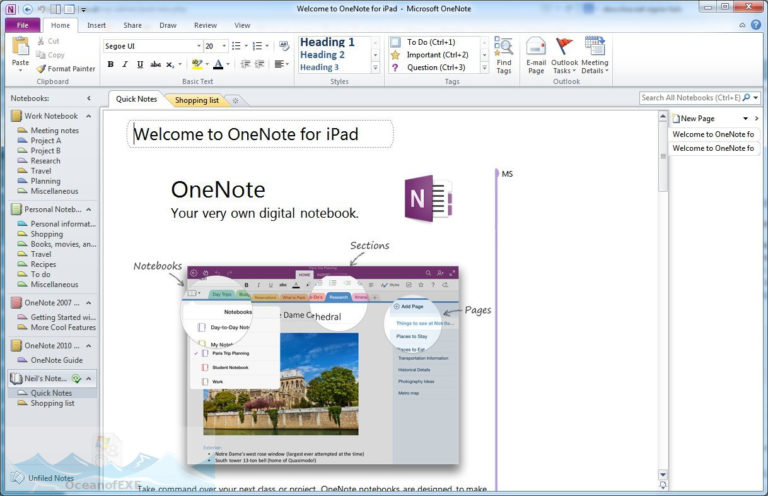Click the paragraph alignment icon
Screen dimensions: 768x496
pos(279,64)
